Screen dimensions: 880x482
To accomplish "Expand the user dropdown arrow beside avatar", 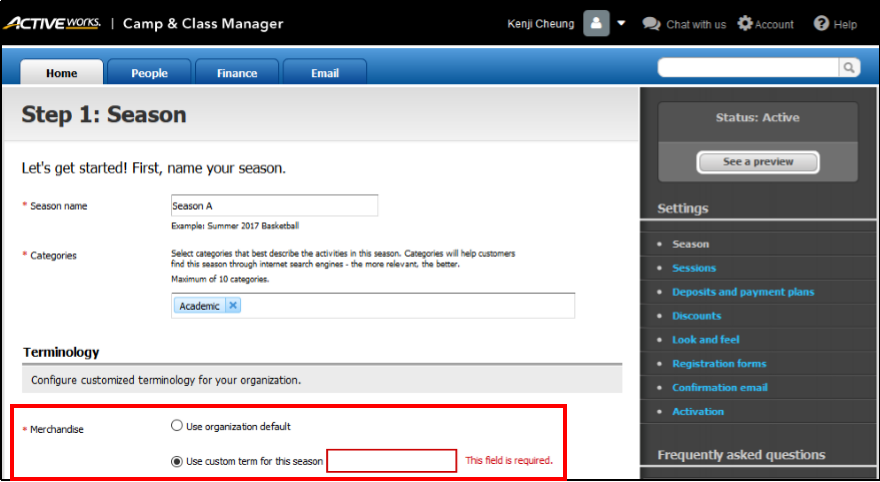I will 622,24.
